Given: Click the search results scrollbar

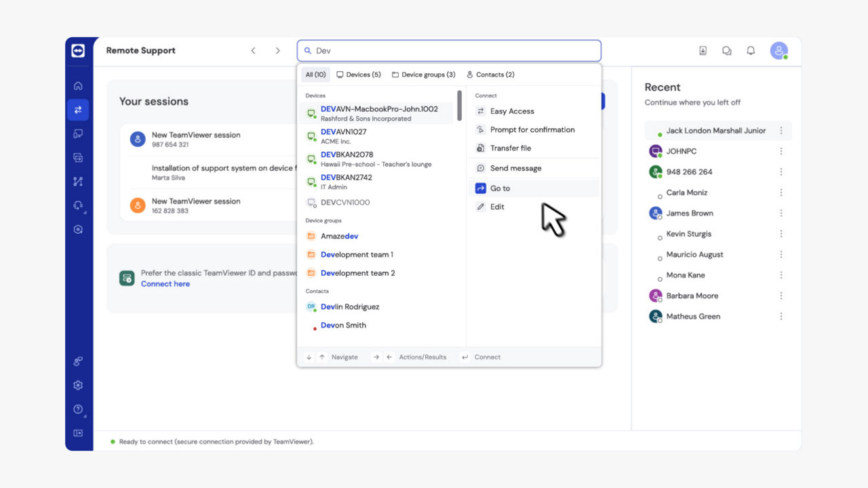Looking at the screenshot, I should 460,105.
